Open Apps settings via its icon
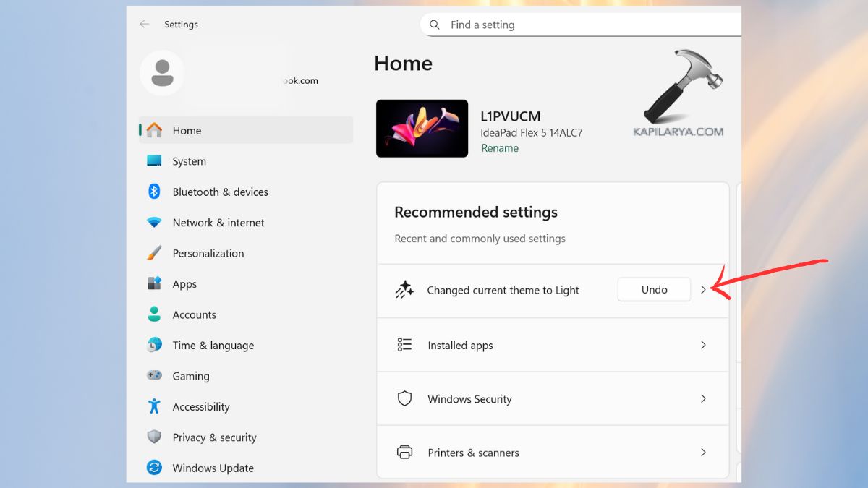 click(154, 283)
